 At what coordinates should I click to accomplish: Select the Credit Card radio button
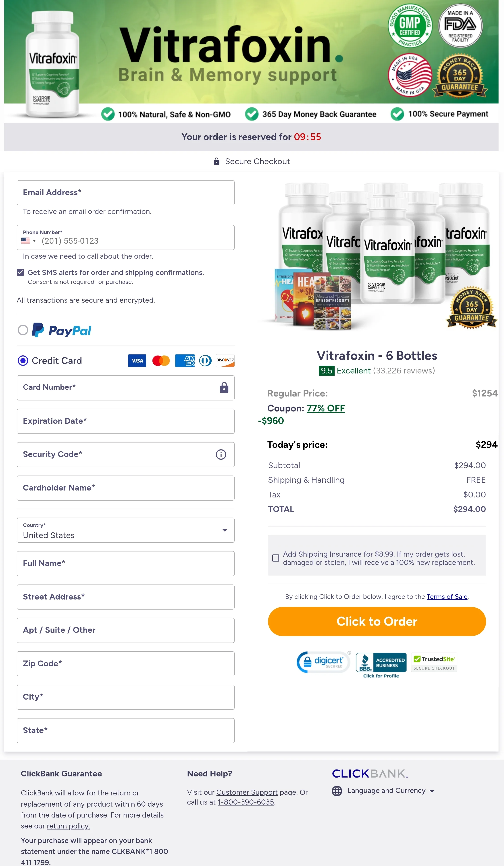[x=23, y=361]
